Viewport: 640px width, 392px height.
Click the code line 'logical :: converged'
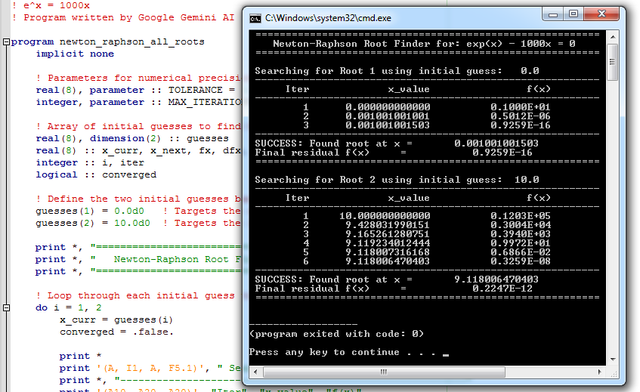(x=96, y=175)
